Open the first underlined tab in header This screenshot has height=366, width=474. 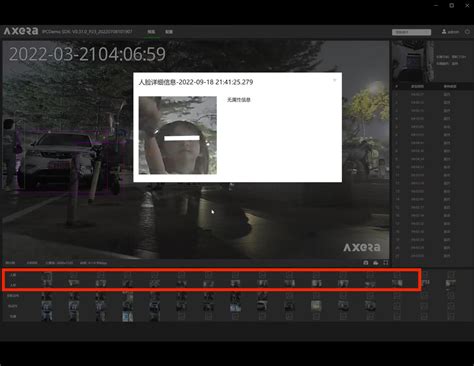coord(151,32)
